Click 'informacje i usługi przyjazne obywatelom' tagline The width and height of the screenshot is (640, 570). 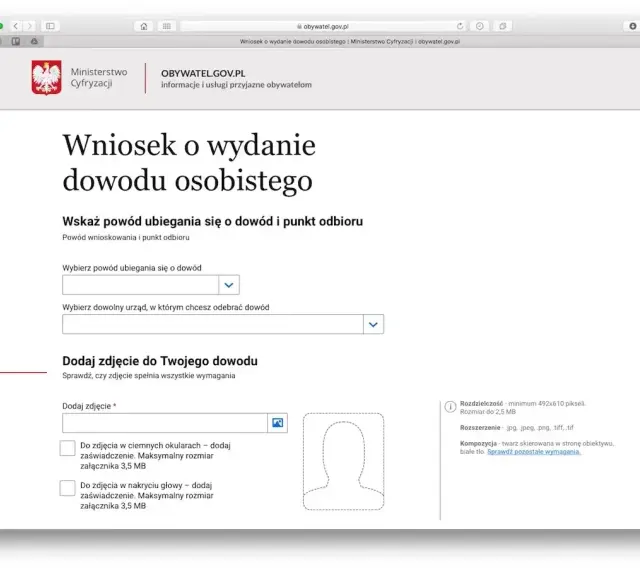[x=236, y=85]
